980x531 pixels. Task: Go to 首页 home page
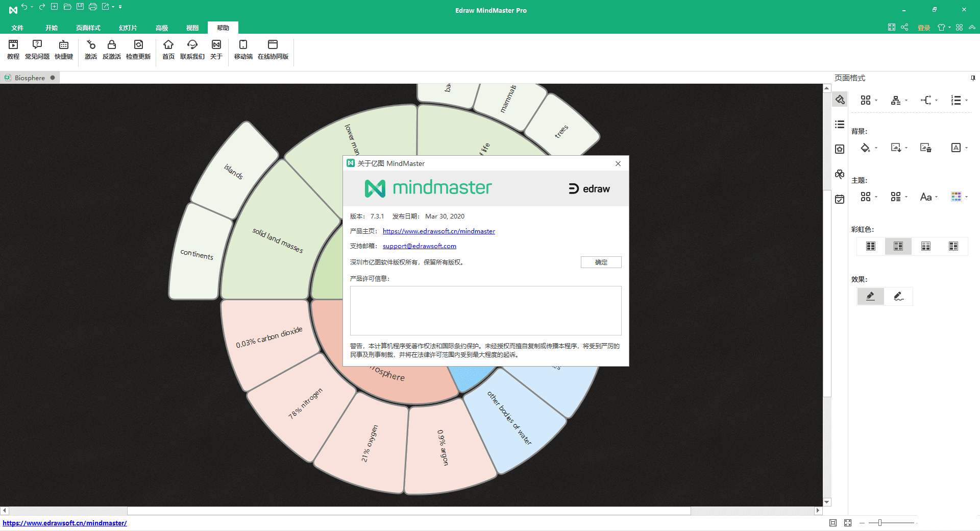click(x=168, y=50)
